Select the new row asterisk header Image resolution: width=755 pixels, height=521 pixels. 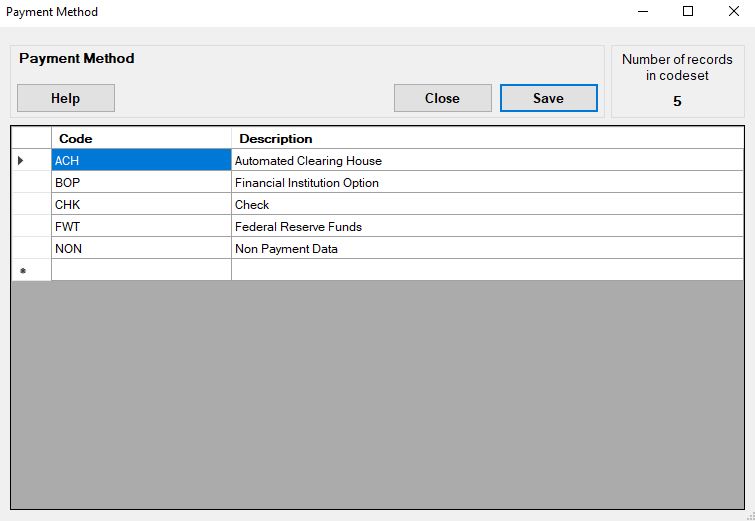[31, 270]
